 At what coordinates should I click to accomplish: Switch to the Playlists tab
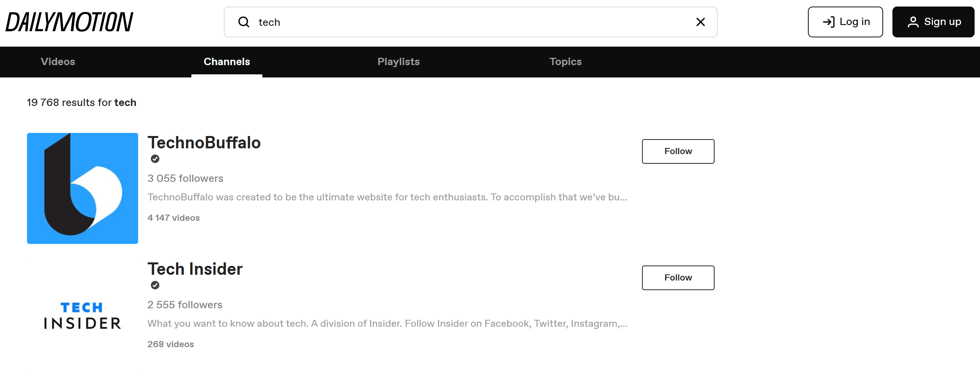399,62
